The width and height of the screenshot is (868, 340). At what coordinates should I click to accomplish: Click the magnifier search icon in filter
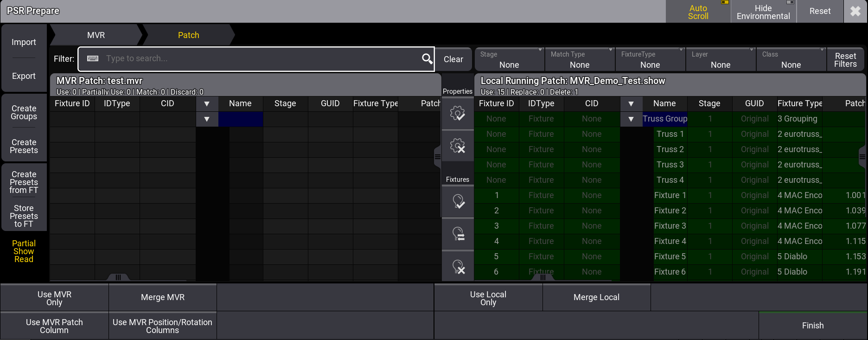[427, 58]
